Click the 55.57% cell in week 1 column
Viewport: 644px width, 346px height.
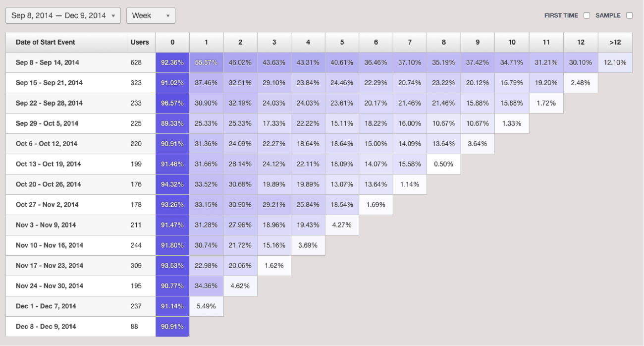coord(206,62)
